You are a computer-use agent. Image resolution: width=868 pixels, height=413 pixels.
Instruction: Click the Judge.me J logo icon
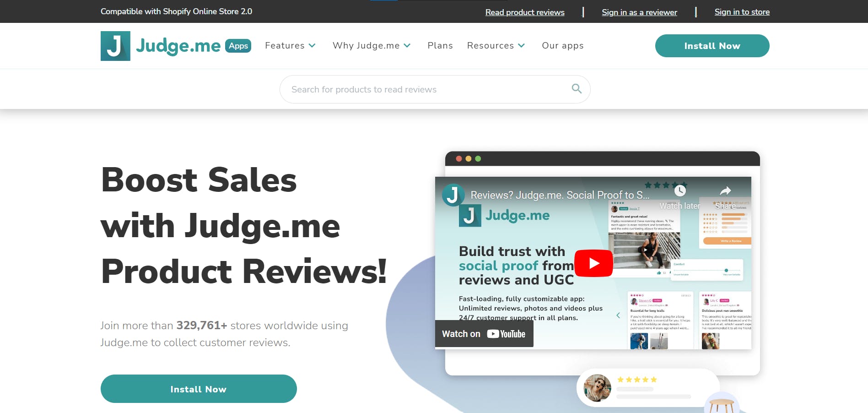tap(115, 46)
